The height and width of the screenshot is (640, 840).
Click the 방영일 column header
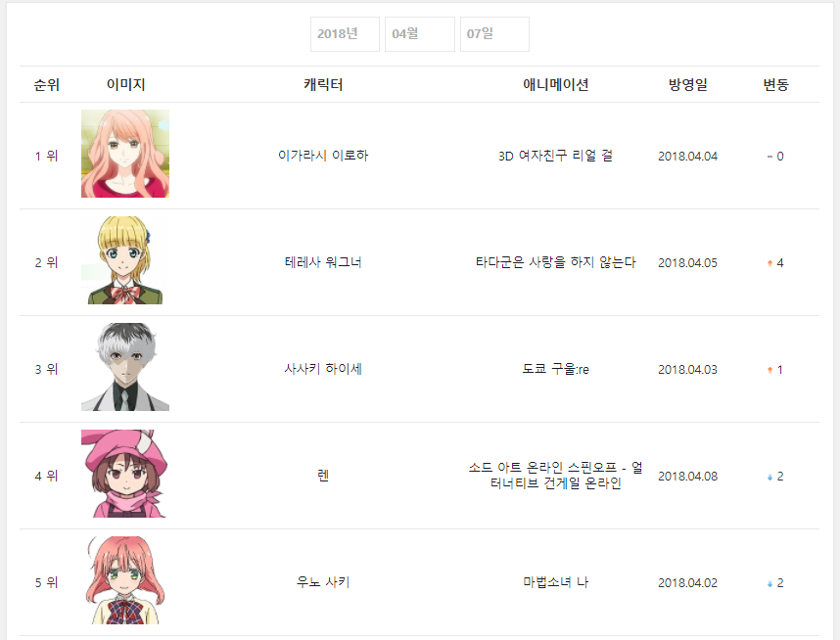click(x=688, y=84)
